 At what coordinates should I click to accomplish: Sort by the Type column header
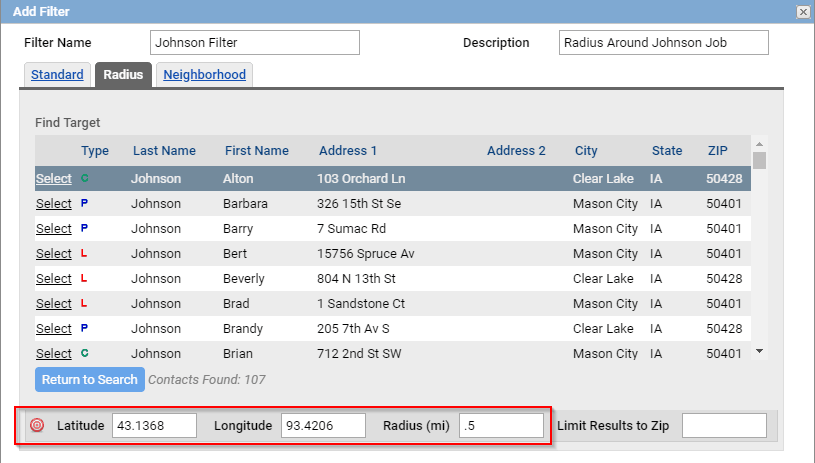[95, 151]
